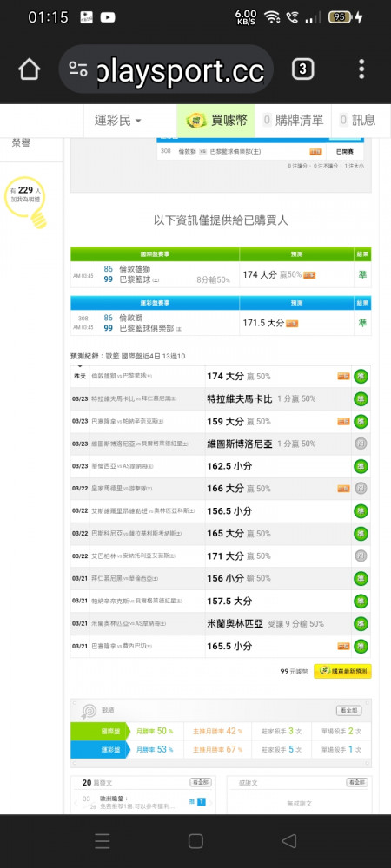391x868 pixels.
Task: Tap the Android back navigation button
Action: pos(289,841)
